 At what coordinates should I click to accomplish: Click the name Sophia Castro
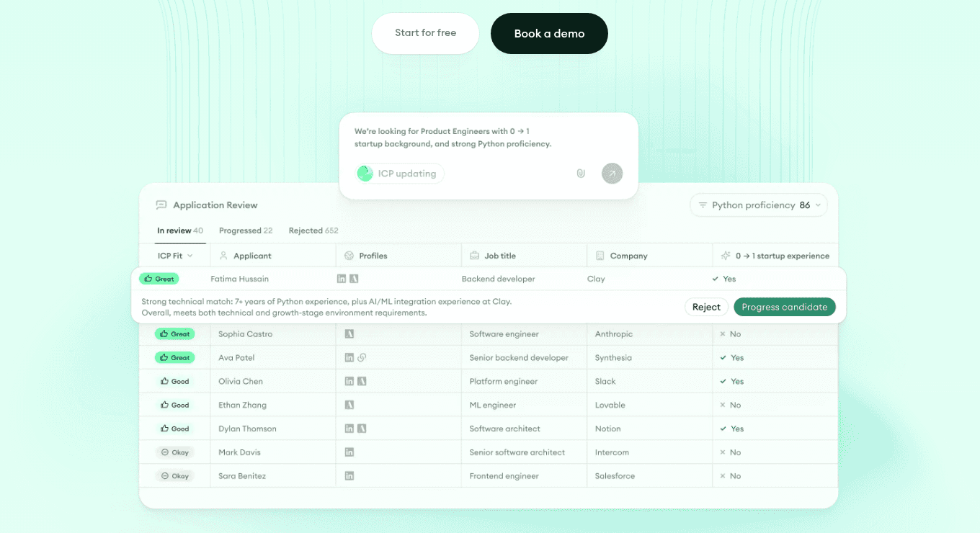[246, 334]
